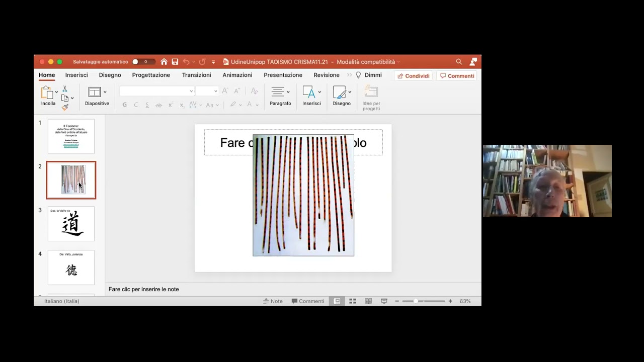Open the Disegno ribbon tab
The height and width of the screenshot is (362, 644).
point(110,75)
